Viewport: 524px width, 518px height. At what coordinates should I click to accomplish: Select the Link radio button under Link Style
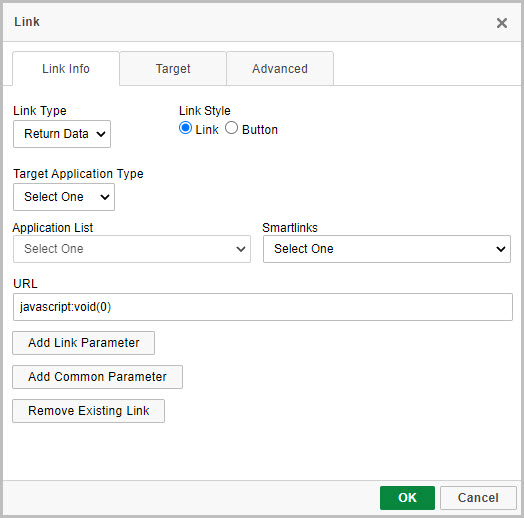185,128
